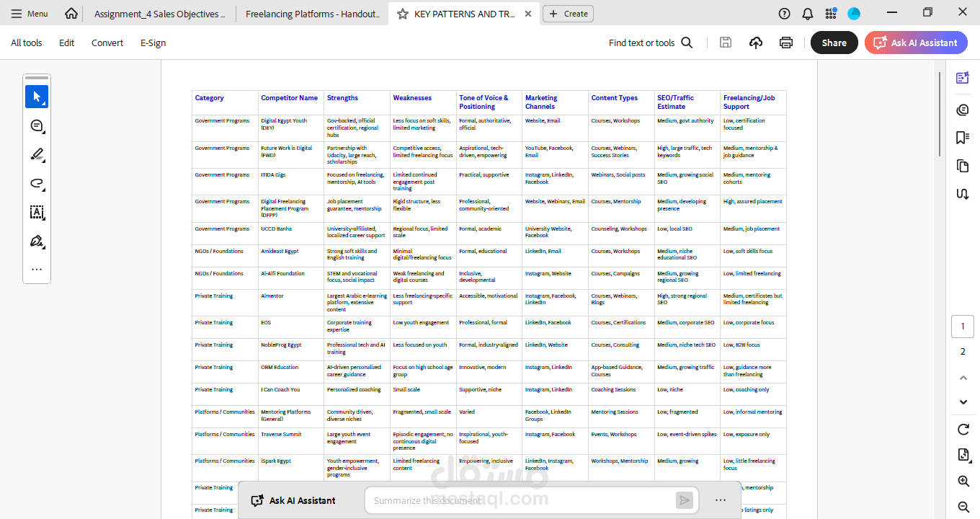The height and width of the screenshot is (519, 980).
Task: Click the Amideast Egypt cell
Action: pos(280,252)
